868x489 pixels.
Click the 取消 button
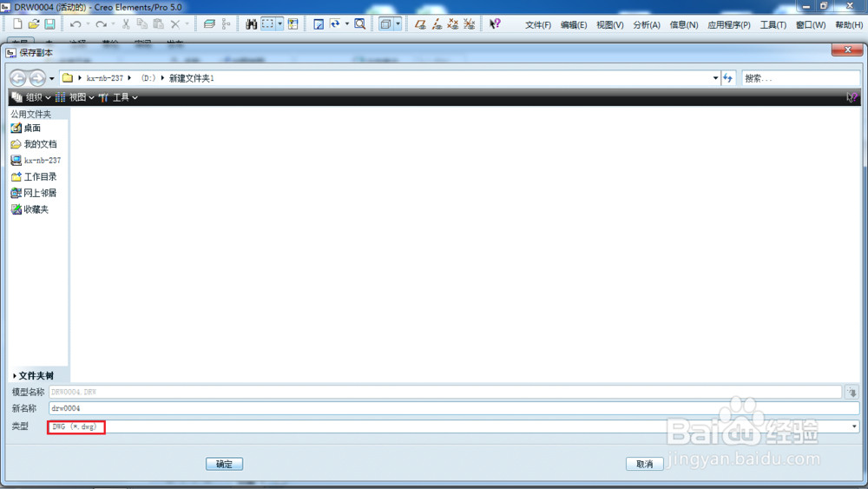(x=644, y=464)
